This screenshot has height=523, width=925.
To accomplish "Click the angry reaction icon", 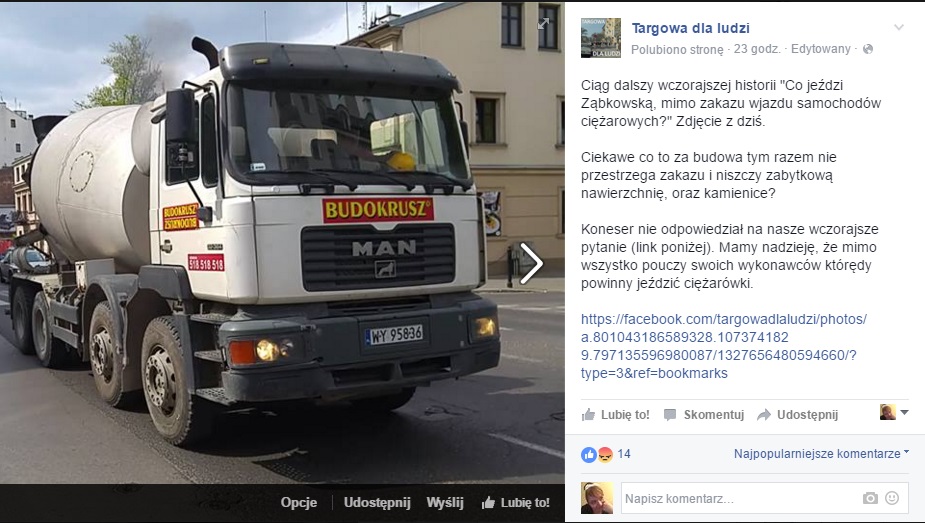I will 605,454.
